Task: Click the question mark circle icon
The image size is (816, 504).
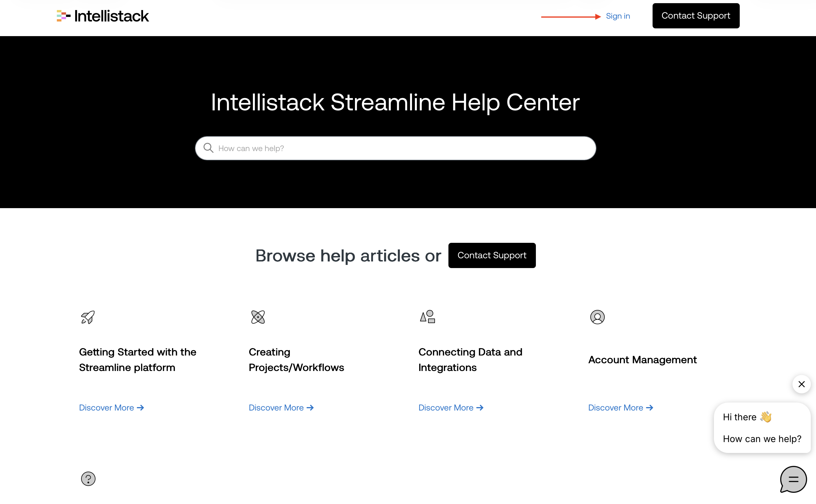Action: (88, 479)
